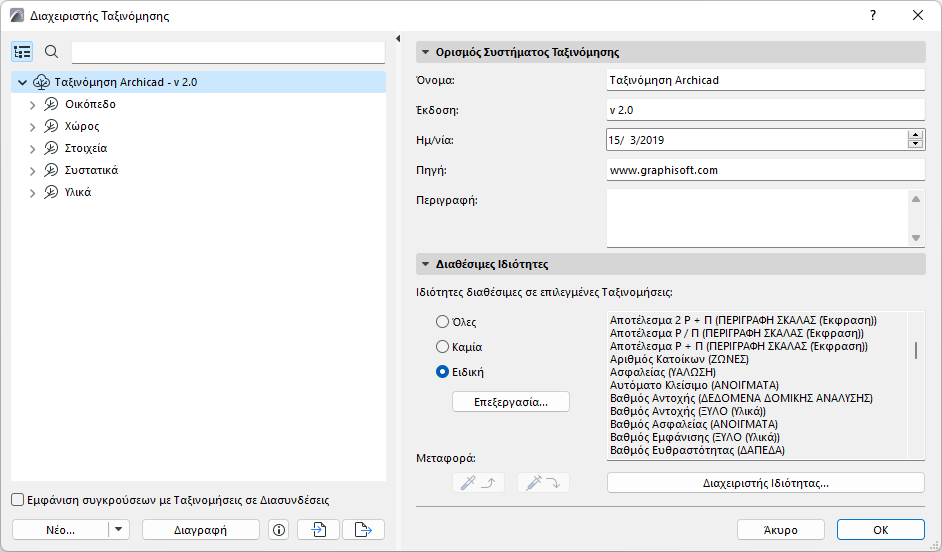Screen dimensions: 942x552
Task: Click the tree view icon
Action: click(x=22, y=52)
